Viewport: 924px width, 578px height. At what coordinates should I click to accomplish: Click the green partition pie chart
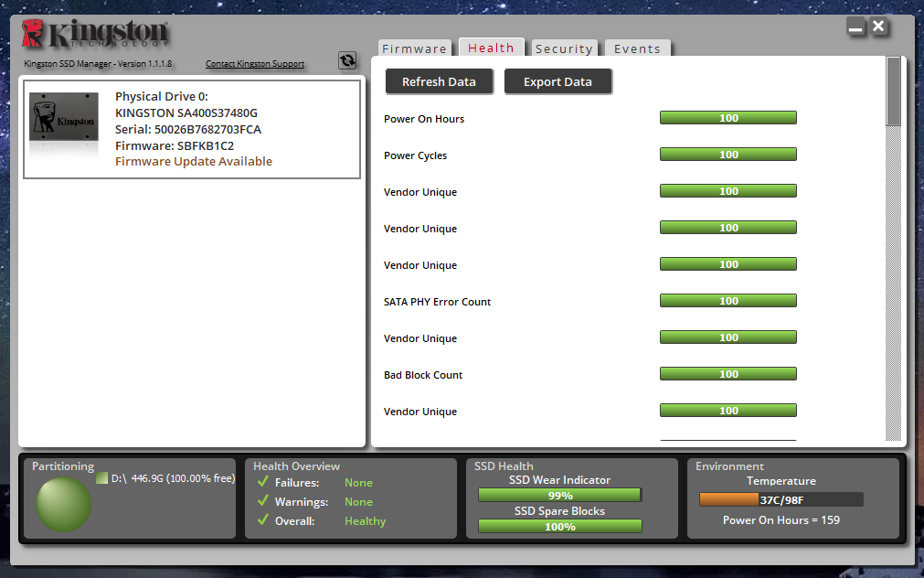click(64, 504)
